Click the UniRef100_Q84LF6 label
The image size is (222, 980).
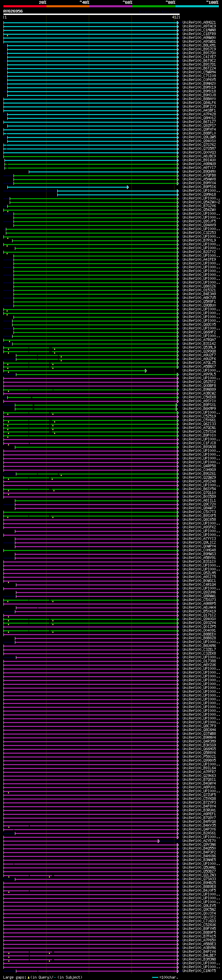[x=199, y=103]
